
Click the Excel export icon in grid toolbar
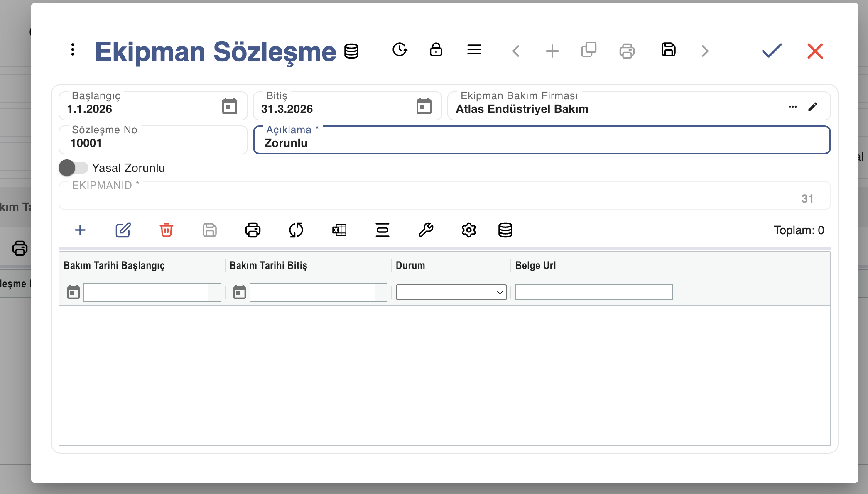tap(339, 230)
